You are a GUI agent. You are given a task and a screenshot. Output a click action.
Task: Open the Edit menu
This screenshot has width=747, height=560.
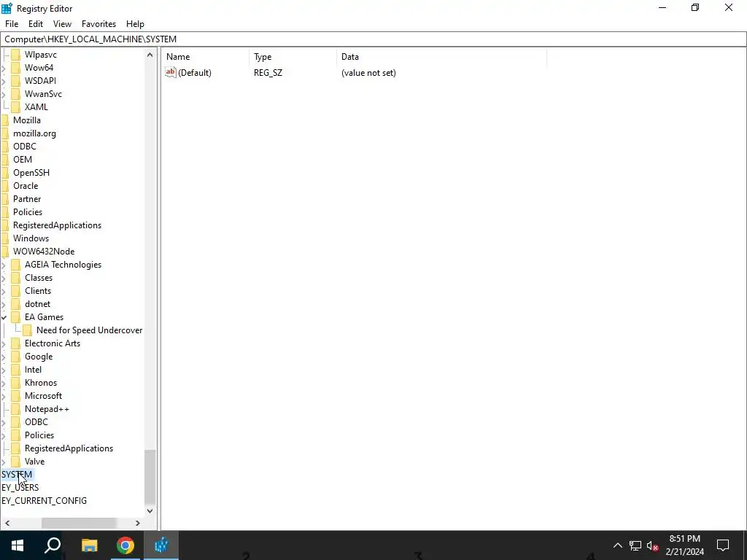click(x=36, y=24)
